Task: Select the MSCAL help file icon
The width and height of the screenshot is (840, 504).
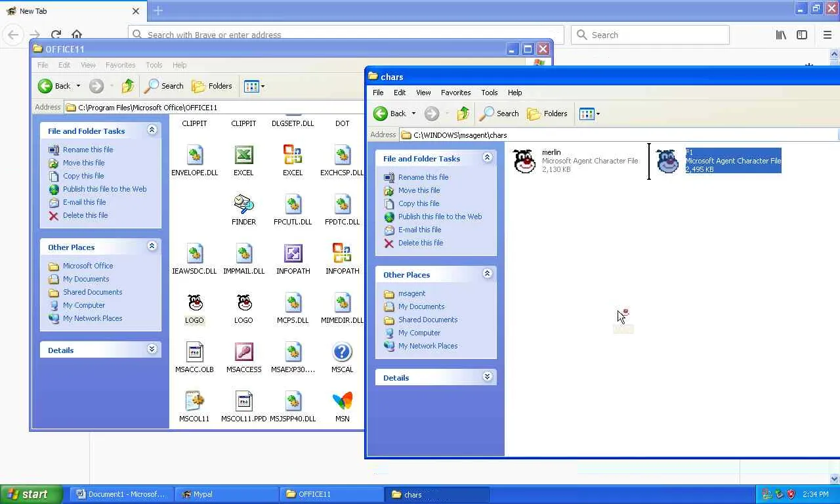Action: pos(342,358)
